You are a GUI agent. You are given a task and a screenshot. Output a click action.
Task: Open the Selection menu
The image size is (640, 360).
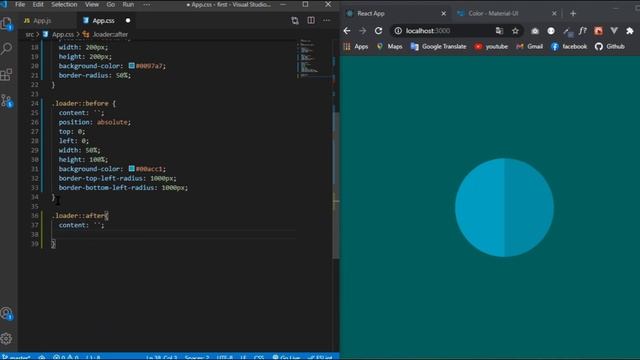tap(64, 4)
